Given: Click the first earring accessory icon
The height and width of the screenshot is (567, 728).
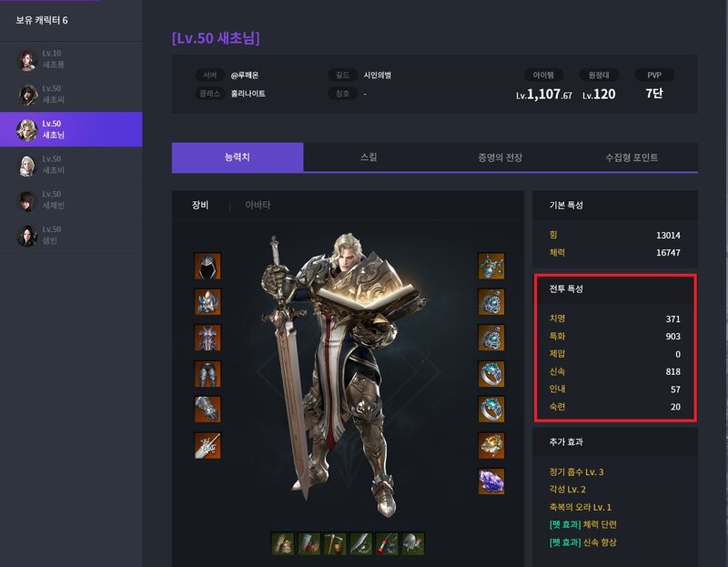Looking at the screenshot, I should (x=491, y=302).
